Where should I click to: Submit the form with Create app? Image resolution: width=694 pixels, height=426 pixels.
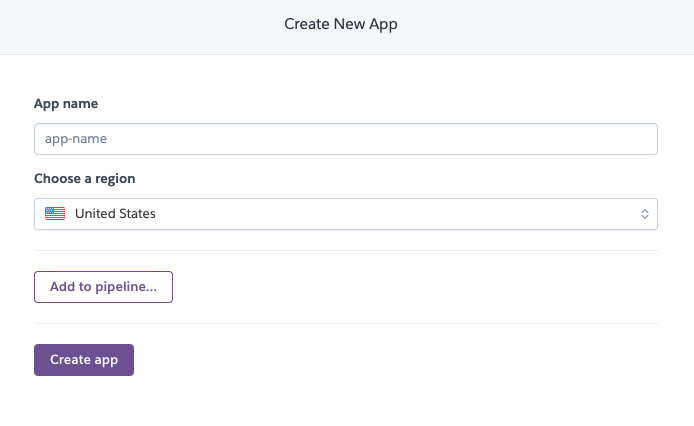coord(84,360)
